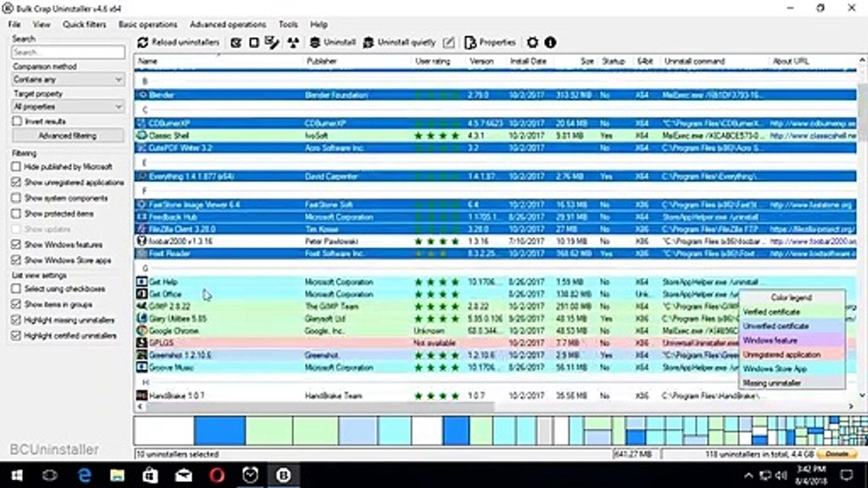
Task: Click the GIMP 2.8.22 row icon
Action: click(x=142, y=306)
